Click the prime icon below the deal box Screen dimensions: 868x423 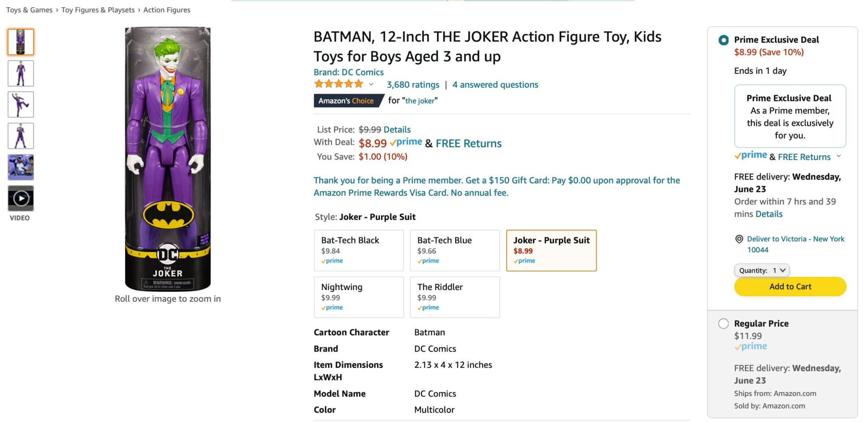750,155
